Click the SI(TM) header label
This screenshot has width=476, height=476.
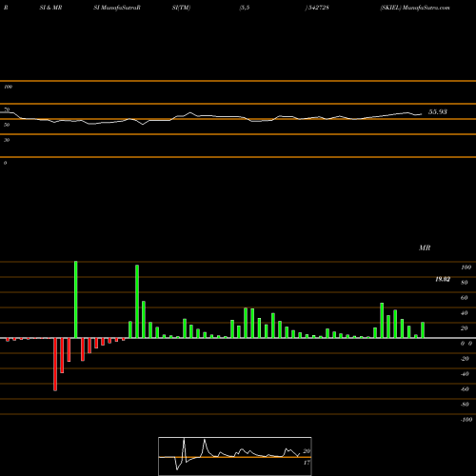(181, 8)
